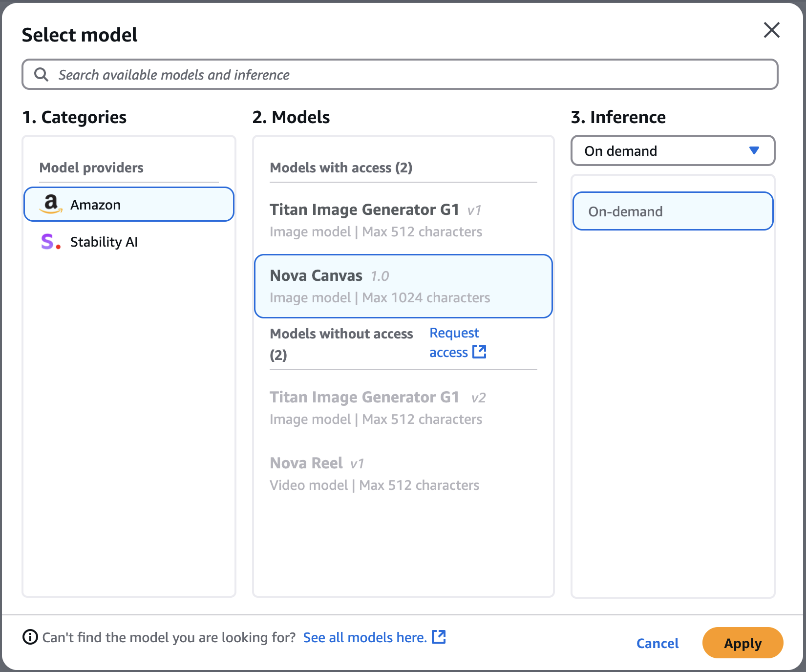Click the X to dismiss Select model dialog
Viewport: 806px width, 672px height.
click(x=771, y=30)
